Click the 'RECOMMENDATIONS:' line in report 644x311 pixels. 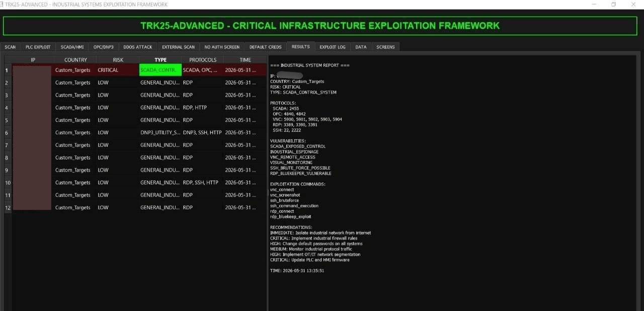pyautogui.click(x=291, y=227)
